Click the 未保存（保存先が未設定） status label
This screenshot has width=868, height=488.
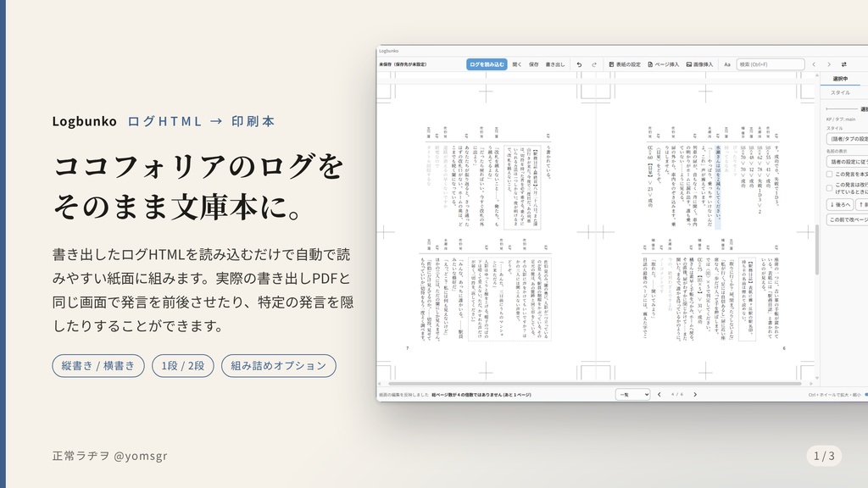tap(403, 64)
